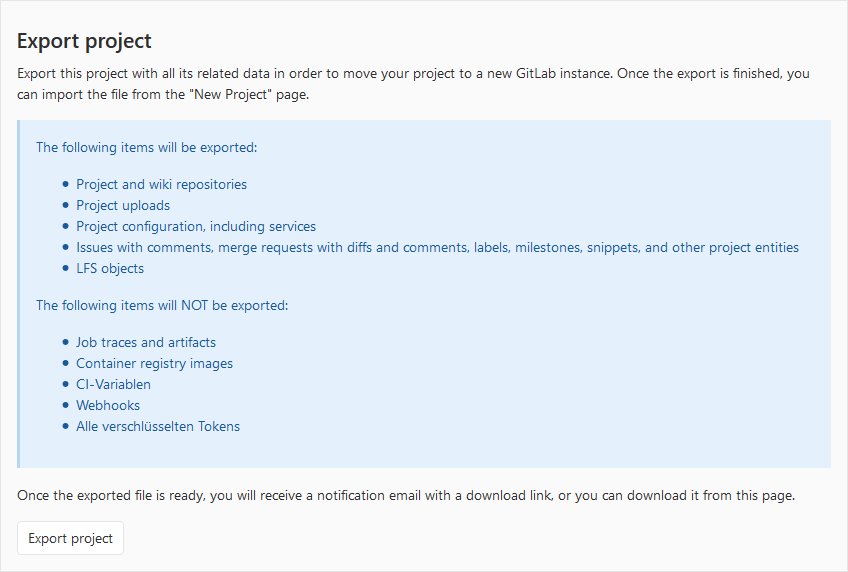Image resolution: width=848 pixels, height=572 pixels.
Task: Click the bullet point beside 'Project uploads'
Action: [x=65, y=205]
